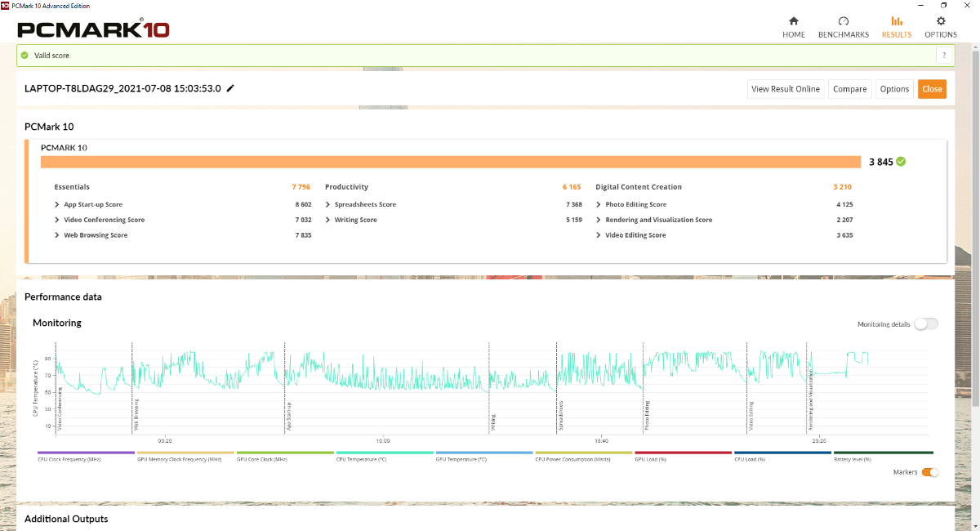Screen dimensions: 980x531
Task: Open the Benchmarks gauge icon
Action: coord(844,21)
